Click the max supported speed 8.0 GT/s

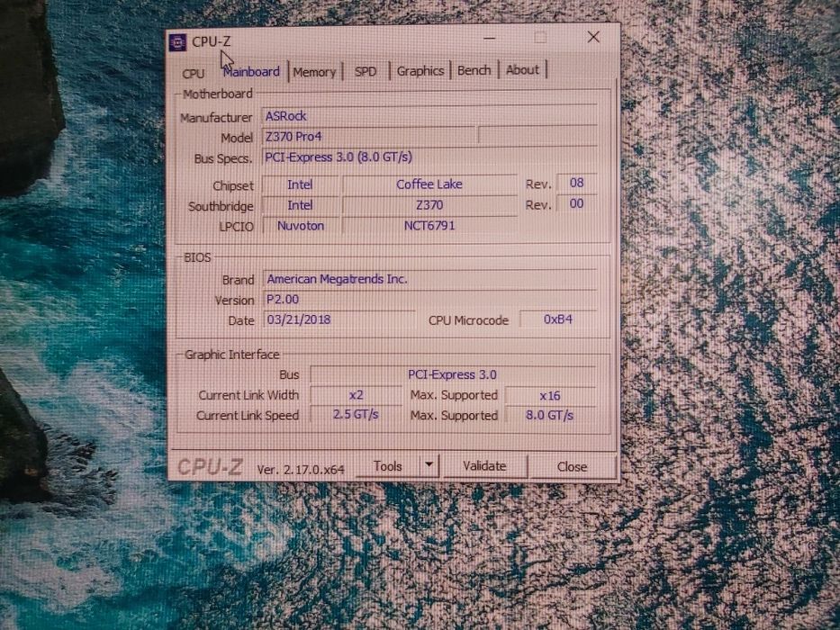coord(550,415)
